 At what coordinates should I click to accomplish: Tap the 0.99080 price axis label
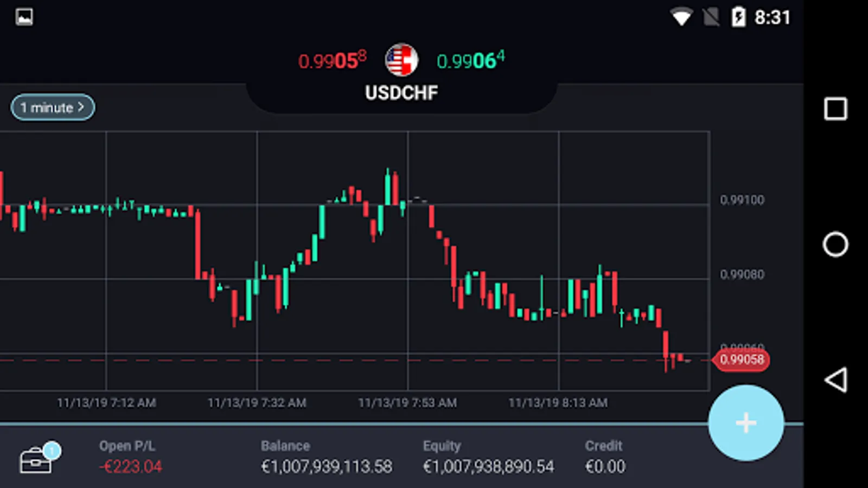tap(742, 274)
